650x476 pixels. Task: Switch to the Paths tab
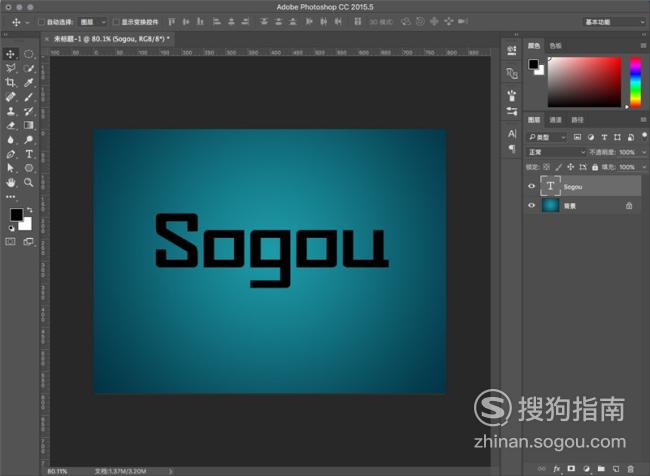click(x=577, y=119)
